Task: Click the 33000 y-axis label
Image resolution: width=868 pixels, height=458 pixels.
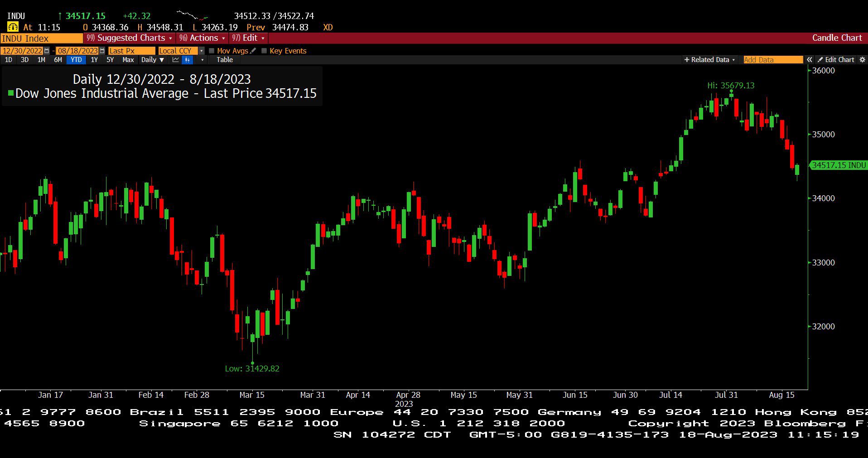Action: 823,263
